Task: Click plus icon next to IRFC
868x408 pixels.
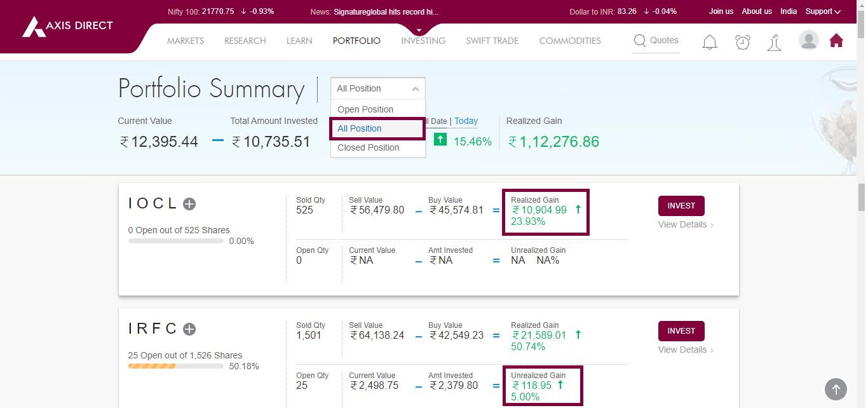Action: 189,329
